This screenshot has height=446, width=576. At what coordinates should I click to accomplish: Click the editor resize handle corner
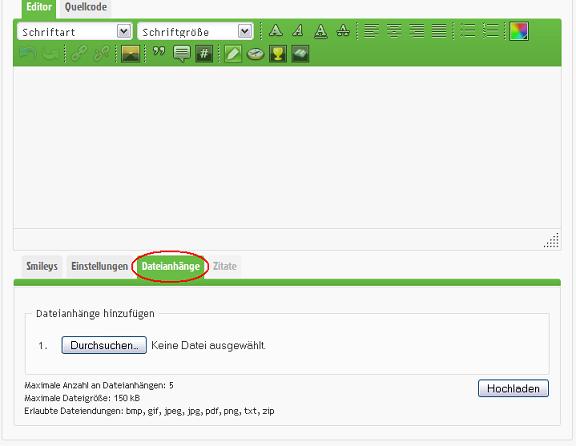(x=551, y=240)
